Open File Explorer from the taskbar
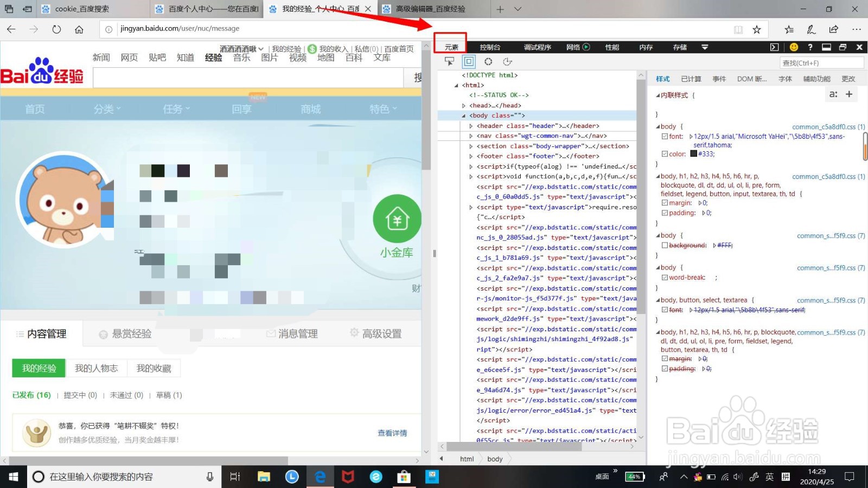868x488 pixels. pos(264,477)
